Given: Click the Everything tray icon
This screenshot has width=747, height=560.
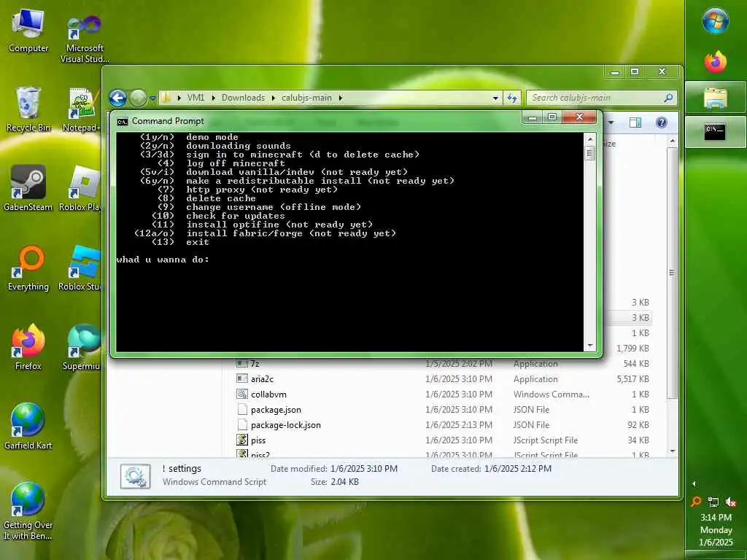Looking at the screenshot, I should (x=696, y=502).
